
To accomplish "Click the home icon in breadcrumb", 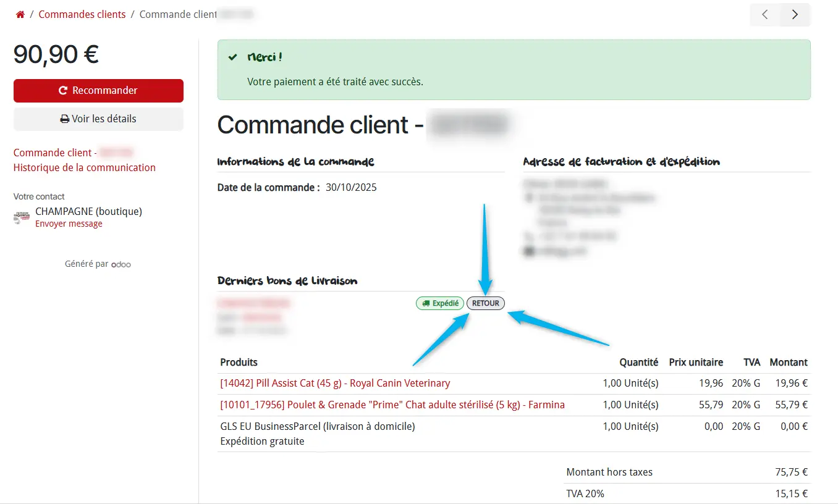I will pyautogui.click(x=20, y=14).
